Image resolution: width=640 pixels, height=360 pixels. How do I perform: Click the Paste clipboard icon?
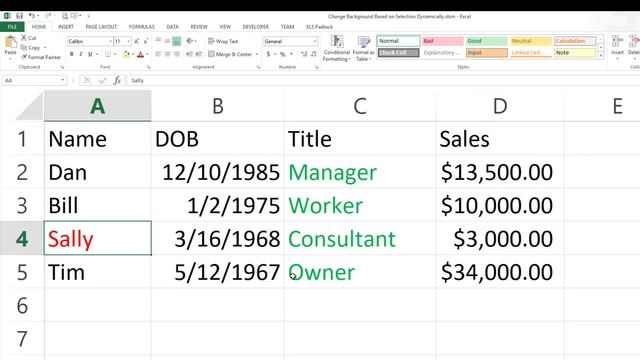coord(10,44)
